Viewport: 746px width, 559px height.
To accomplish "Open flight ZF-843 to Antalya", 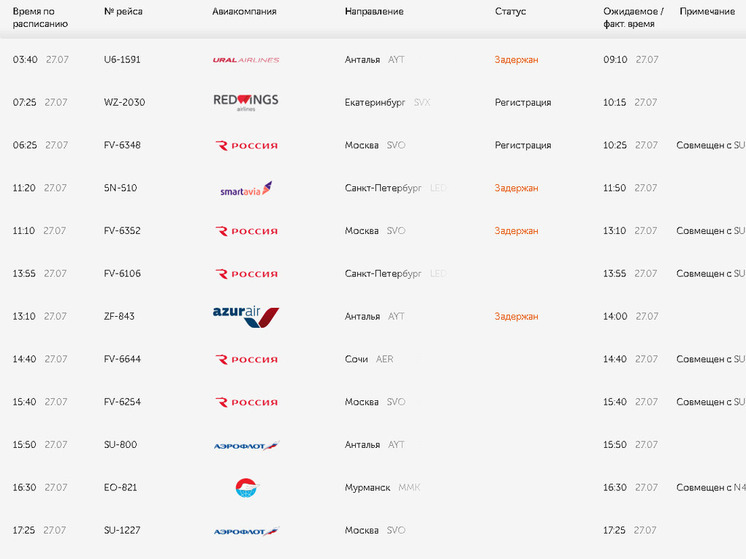I will tap(119, 316).
